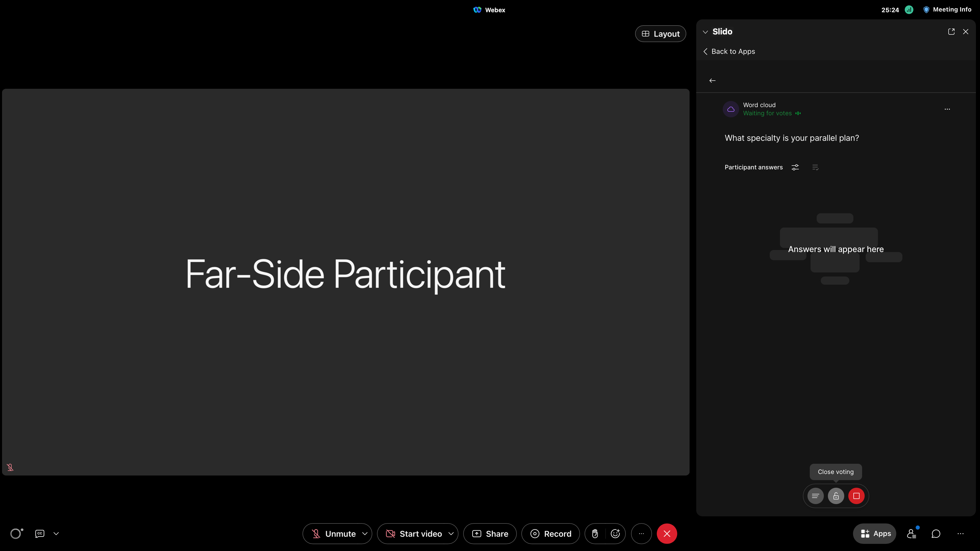Open the Layout button
The height and width of the screenshot is (551, 980).
point(660,34)
